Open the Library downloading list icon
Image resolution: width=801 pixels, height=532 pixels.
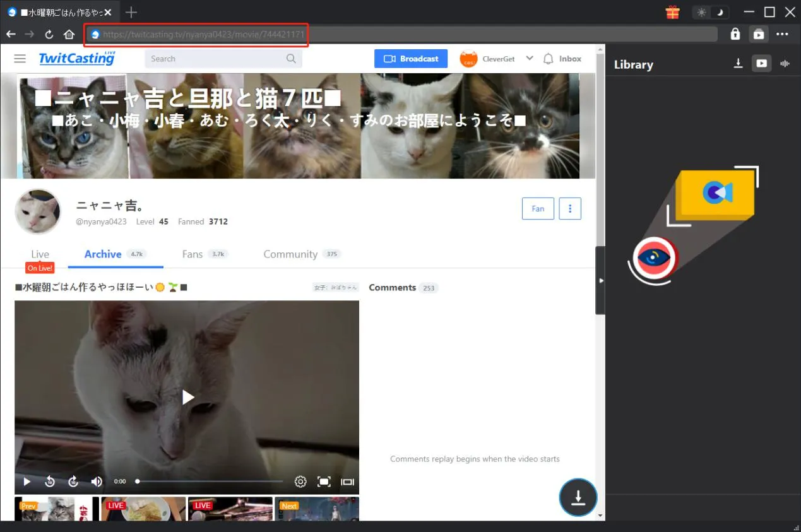coord(738,63)
